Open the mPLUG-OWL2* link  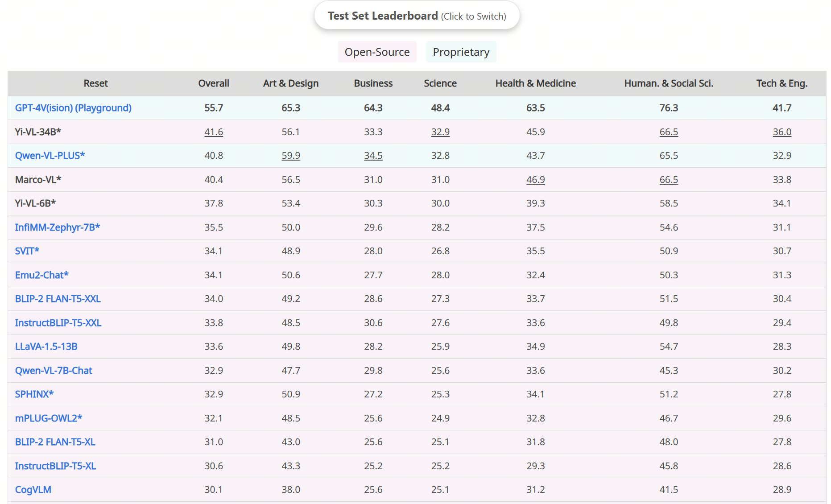tap(48, 418)
